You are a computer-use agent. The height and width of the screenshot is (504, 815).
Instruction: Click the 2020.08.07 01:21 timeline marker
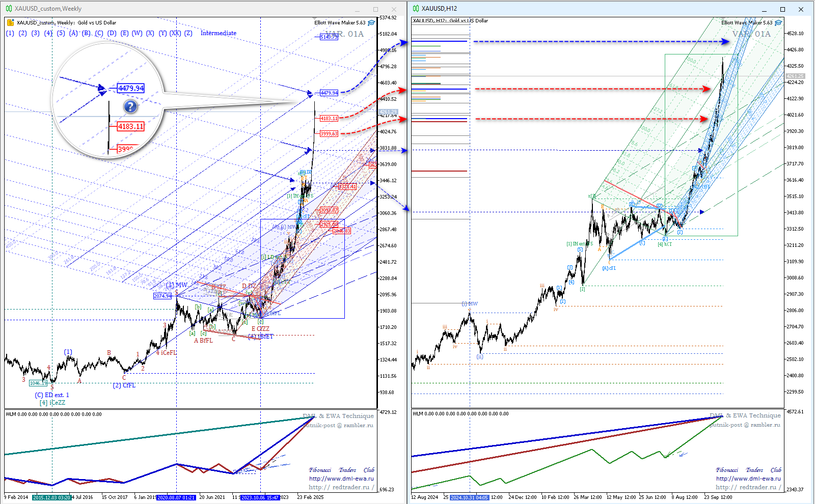pyautogui.click(x=176, y=497)
